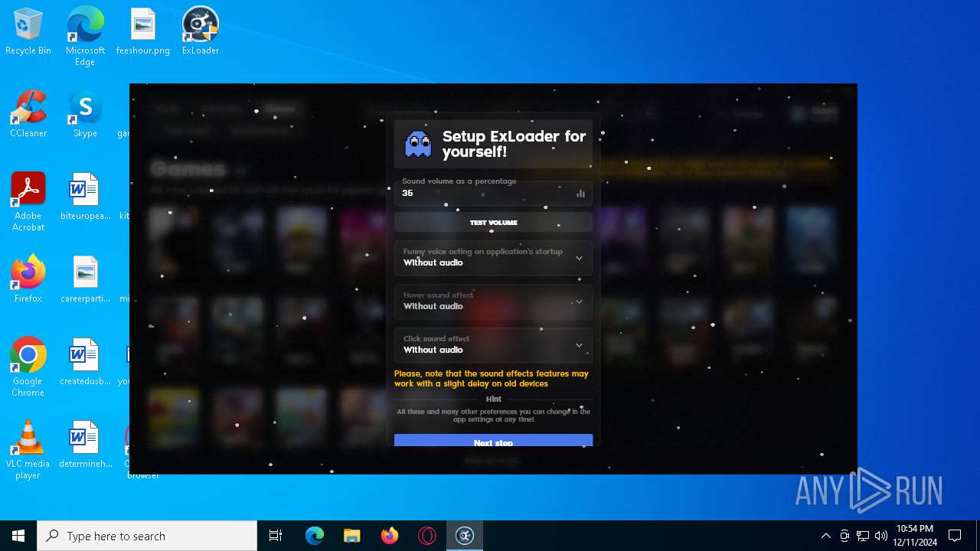Open Microsoft Edge desktop shortcut
Image resolution: width=980 pixels, height=551 pixels.
pyautogui.click(x=85, y=37)
